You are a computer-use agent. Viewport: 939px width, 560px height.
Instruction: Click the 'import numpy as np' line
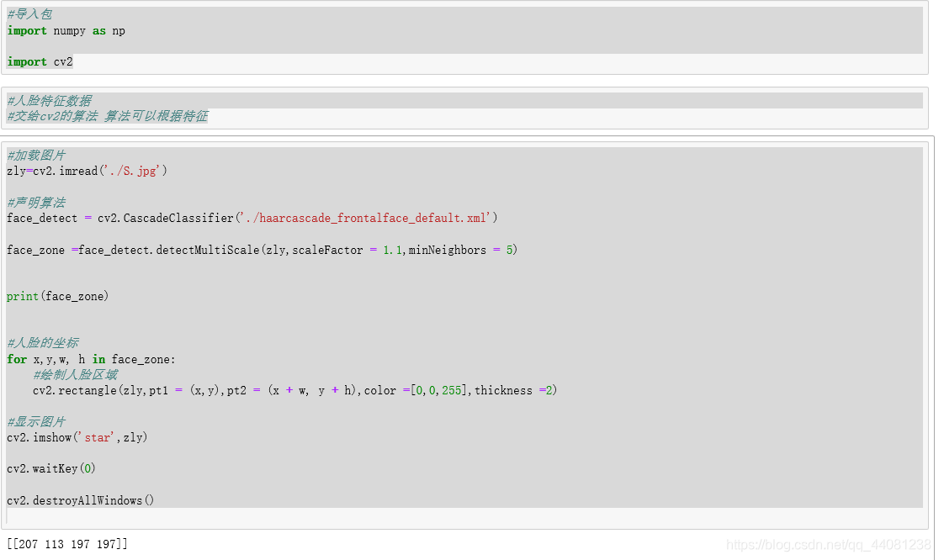click(x=66, y=30)
